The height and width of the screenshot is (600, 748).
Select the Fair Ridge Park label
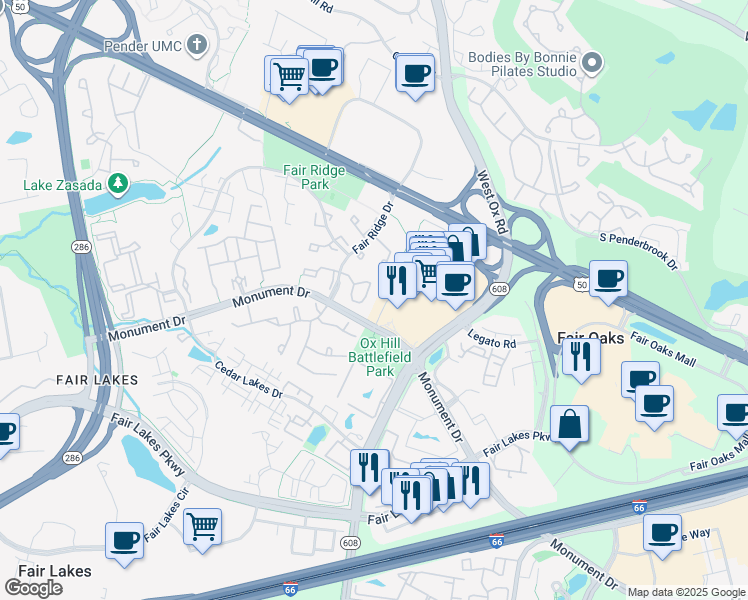[x=314, y=177]
